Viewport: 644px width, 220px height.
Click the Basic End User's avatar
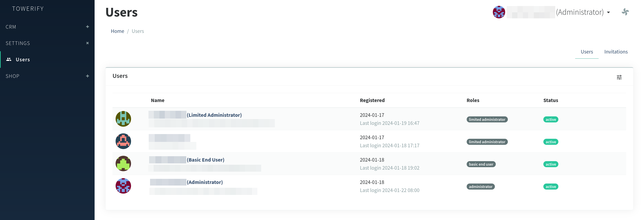123,164
